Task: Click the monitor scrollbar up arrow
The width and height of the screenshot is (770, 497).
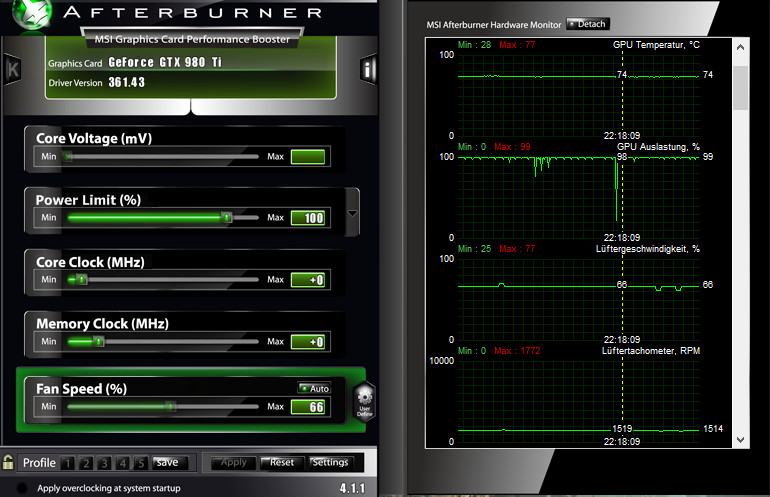Action: 741,48
